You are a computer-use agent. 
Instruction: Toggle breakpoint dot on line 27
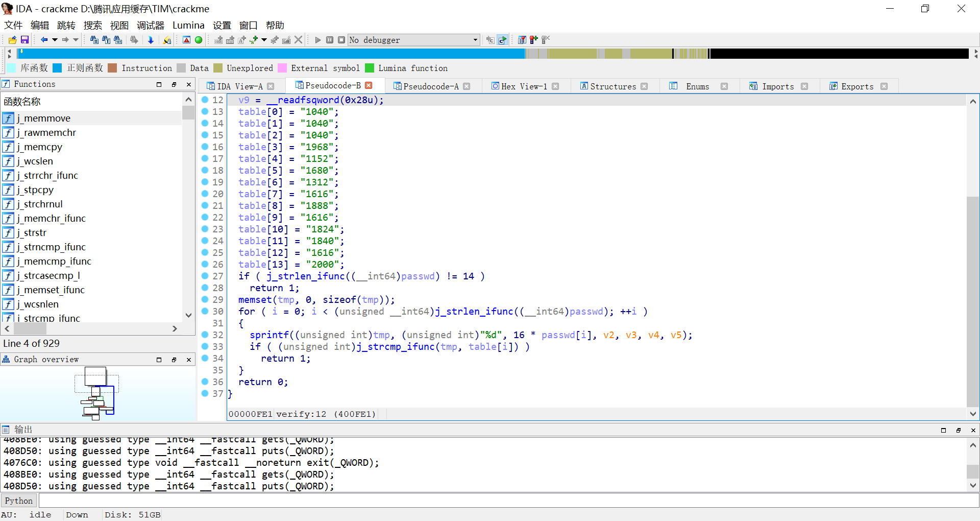point(205,276)
